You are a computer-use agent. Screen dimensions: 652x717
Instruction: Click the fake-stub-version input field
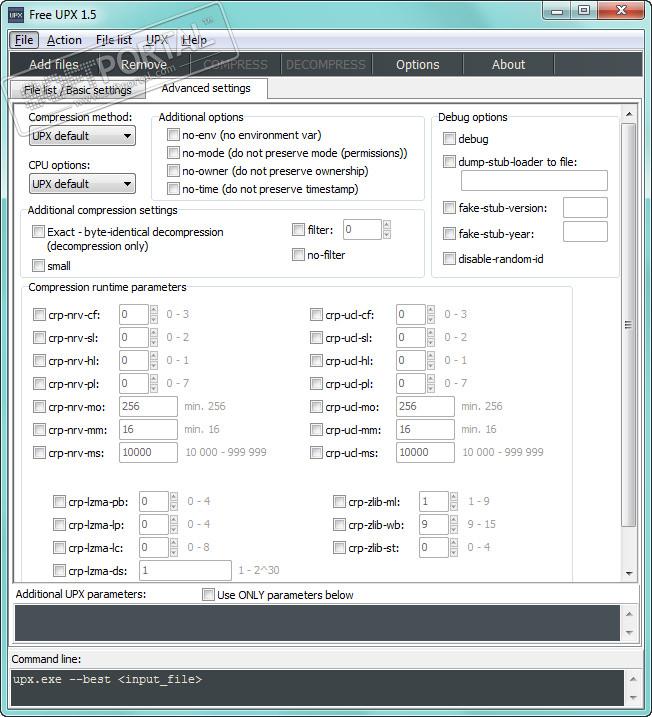(x=585, y=208)
